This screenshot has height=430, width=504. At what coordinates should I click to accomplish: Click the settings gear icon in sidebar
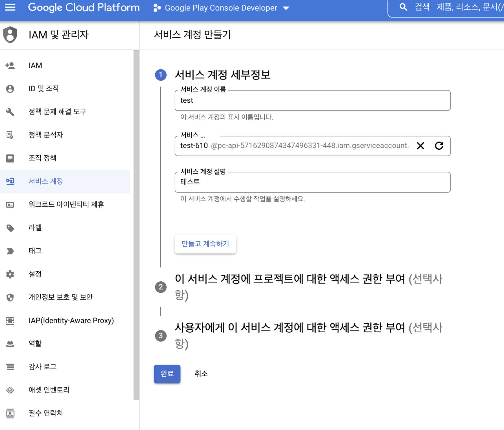tap(10, 274)
